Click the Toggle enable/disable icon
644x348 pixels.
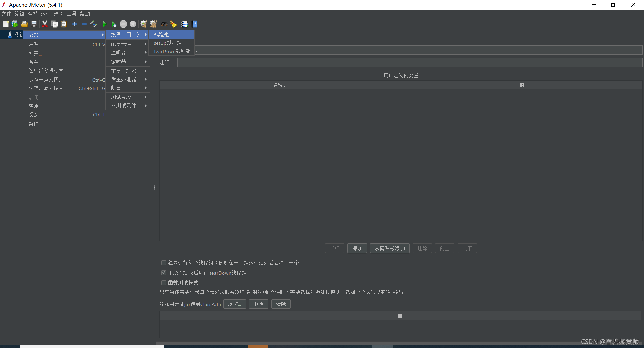tap(94, 24)
